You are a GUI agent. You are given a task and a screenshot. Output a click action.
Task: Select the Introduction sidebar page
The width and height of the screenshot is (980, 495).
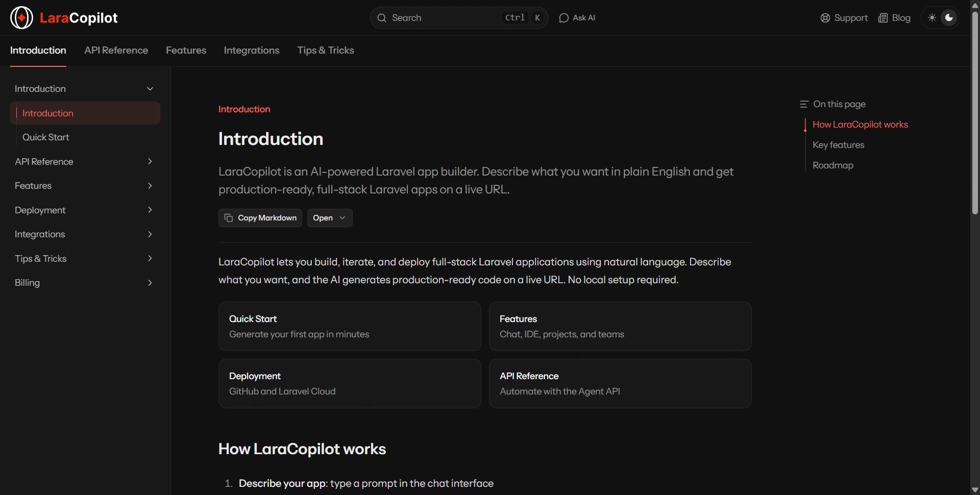point(85,113)
